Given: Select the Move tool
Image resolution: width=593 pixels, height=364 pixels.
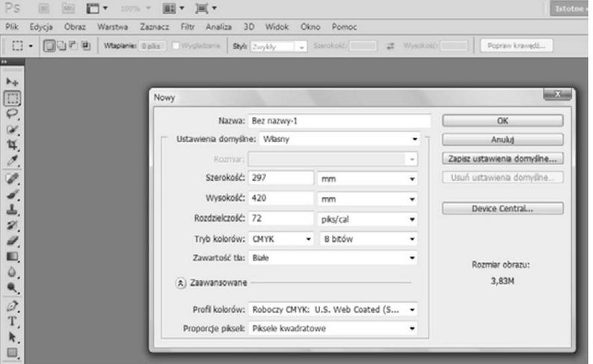Looking at the screenshot, I should tap(13, 81).
